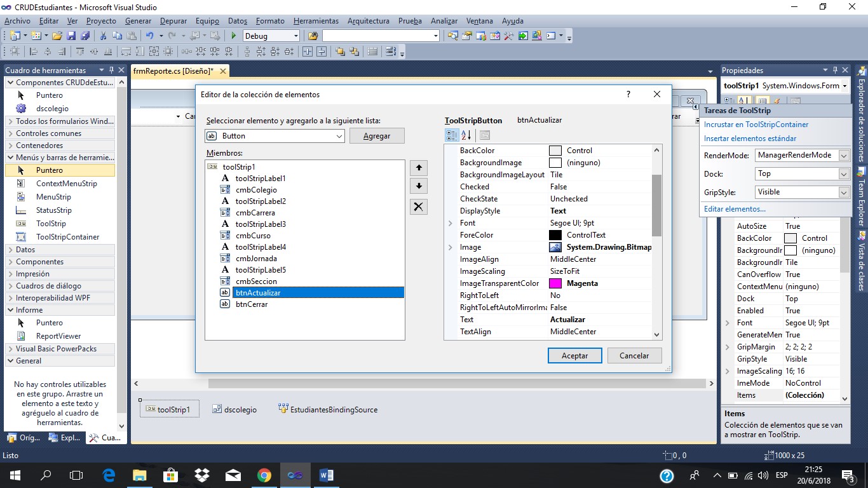Open Google Chrome from the taskbar
This screenshot has width=868, height=488.
264,475
